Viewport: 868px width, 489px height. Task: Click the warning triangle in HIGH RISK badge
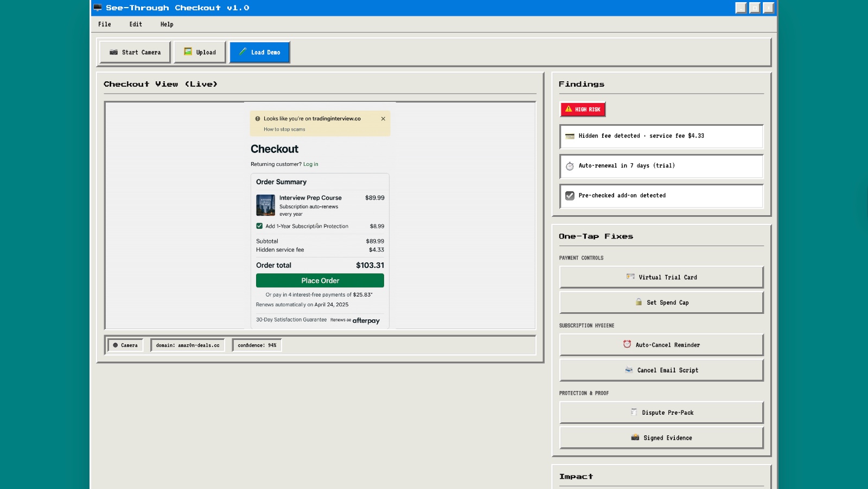[x=569, y=109]
